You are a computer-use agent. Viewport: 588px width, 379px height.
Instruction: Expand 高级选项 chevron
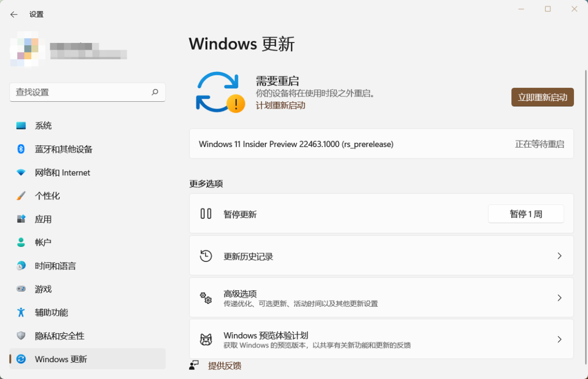[560, 298]
